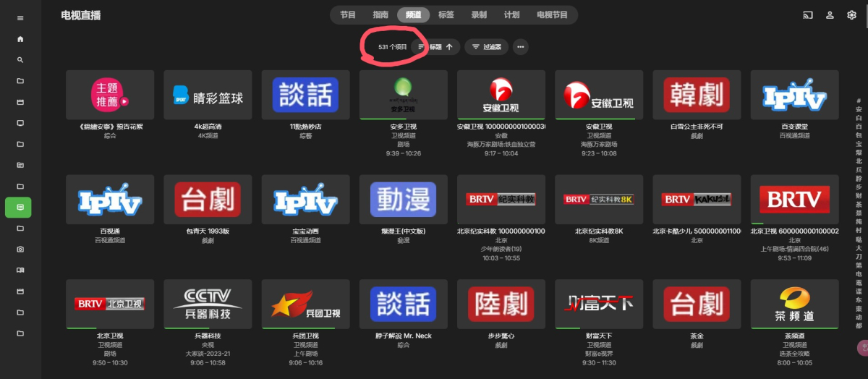
Task: Open search from the sidebar magnifier
Action: click(x=20, y=60)
